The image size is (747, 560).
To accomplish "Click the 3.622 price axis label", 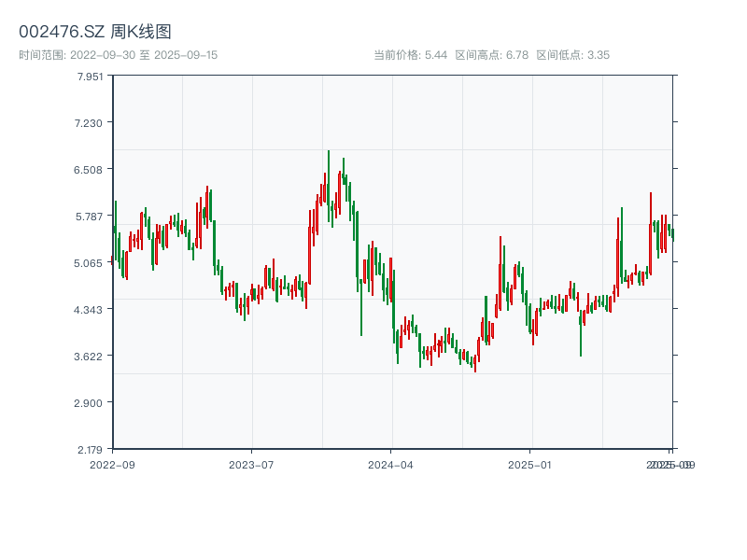I will click(x=91, y=357).
